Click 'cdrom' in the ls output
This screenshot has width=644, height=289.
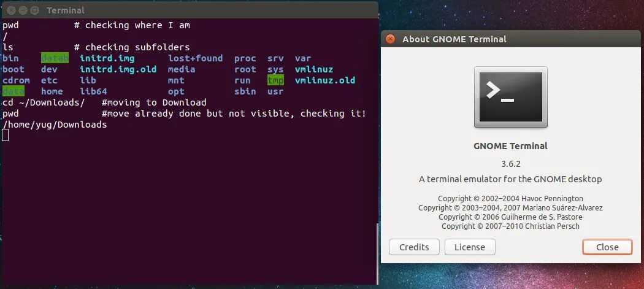coord(16,80)
